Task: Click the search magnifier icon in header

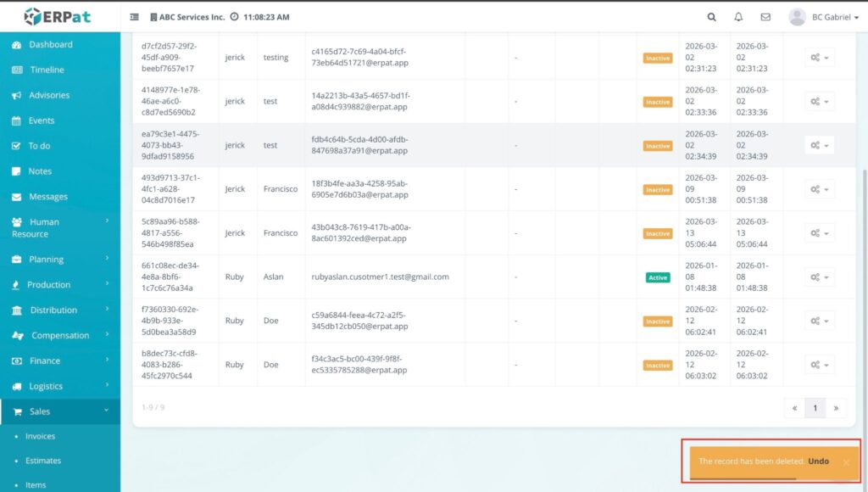Action: pos(711,17)
